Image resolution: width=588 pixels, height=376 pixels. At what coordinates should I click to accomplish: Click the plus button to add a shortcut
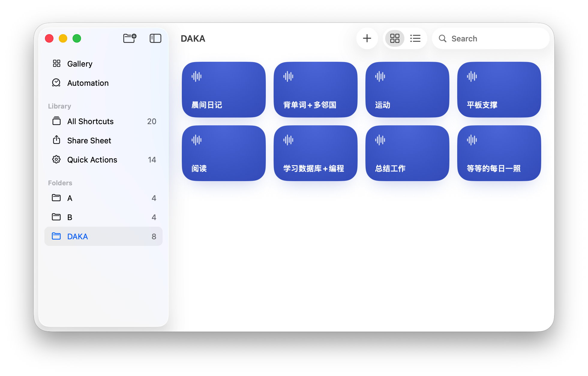coord(367,38)
